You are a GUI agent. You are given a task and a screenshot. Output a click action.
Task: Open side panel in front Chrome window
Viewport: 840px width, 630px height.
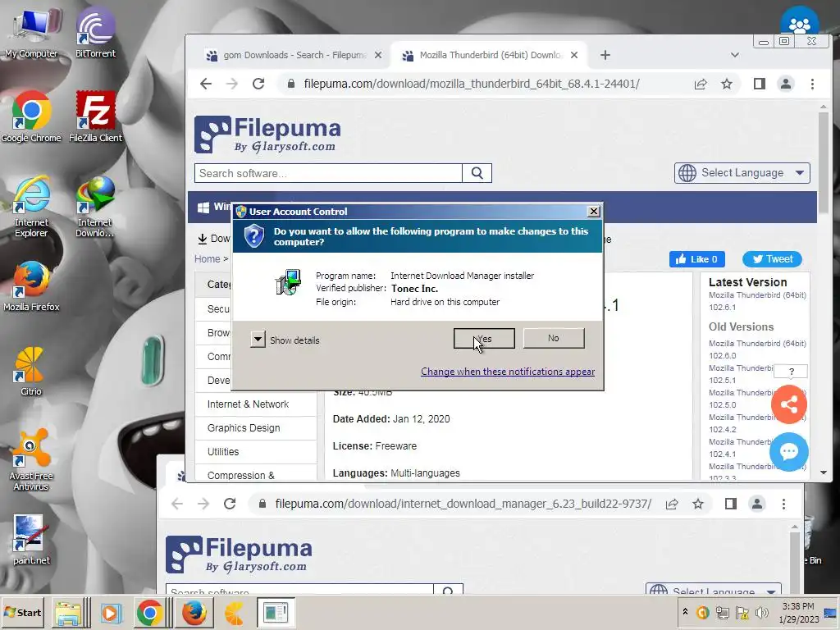759,84
